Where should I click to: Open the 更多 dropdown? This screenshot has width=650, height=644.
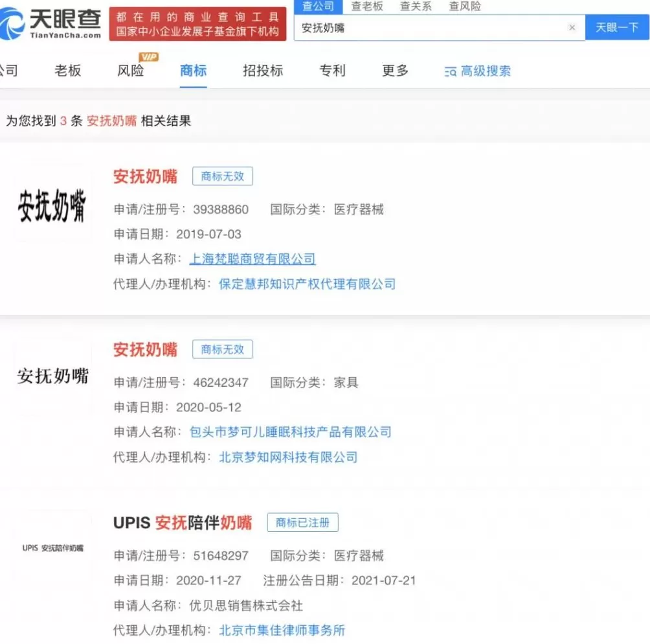coord(394,71)
